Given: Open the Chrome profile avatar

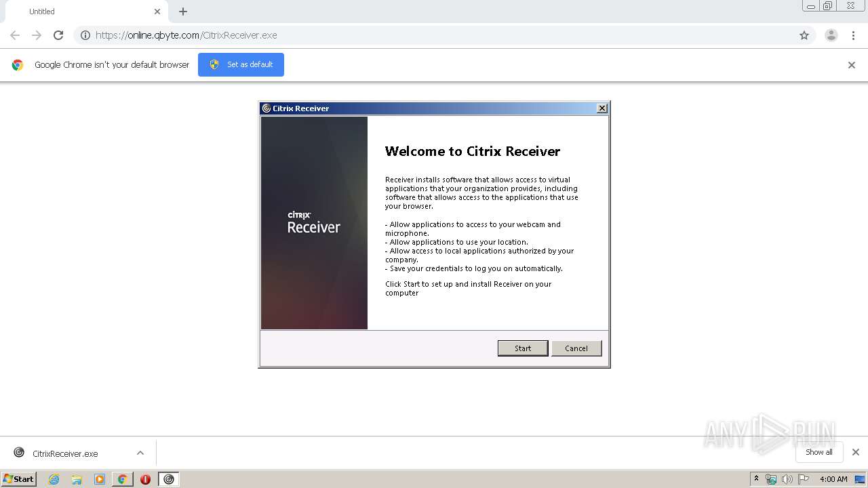Looking at the screenshot, I should coord(831,35).
